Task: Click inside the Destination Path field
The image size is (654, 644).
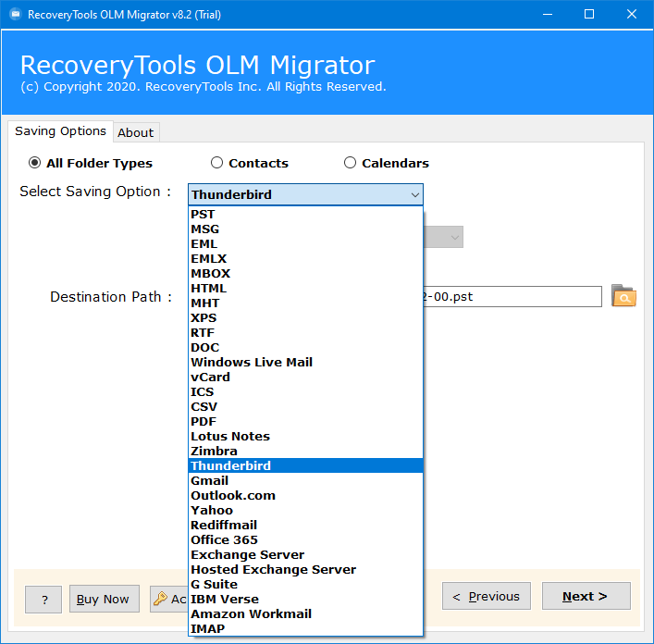Action: pyautogui.click(x=512, y=297)
